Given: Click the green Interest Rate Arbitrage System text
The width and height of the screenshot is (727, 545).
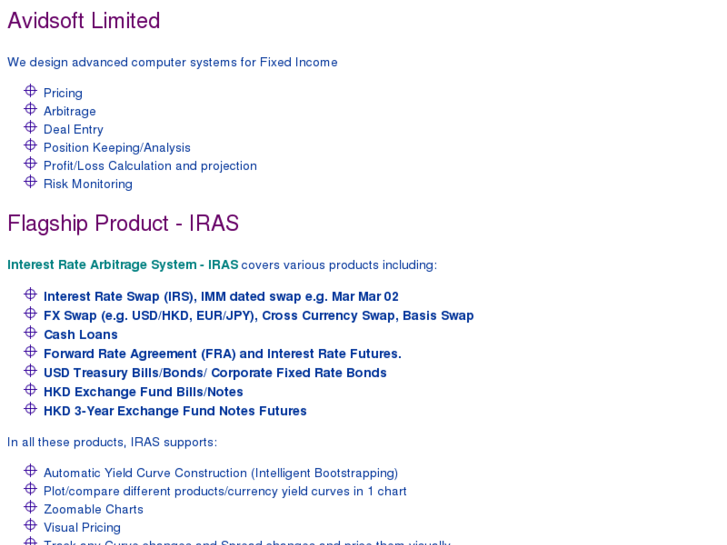Looking at the screenshot, I should point(123,265).
